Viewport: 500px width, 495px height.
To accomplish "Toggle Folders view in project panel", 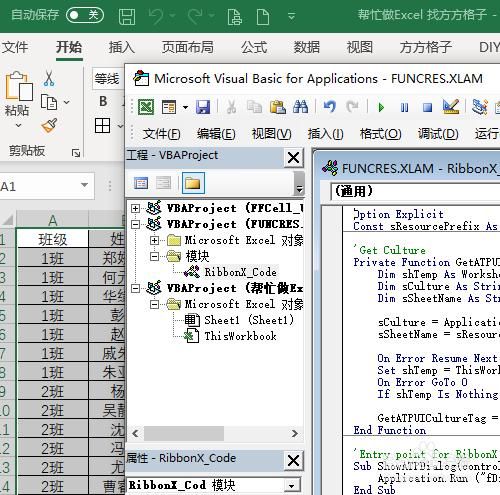I will click(193, 183).
